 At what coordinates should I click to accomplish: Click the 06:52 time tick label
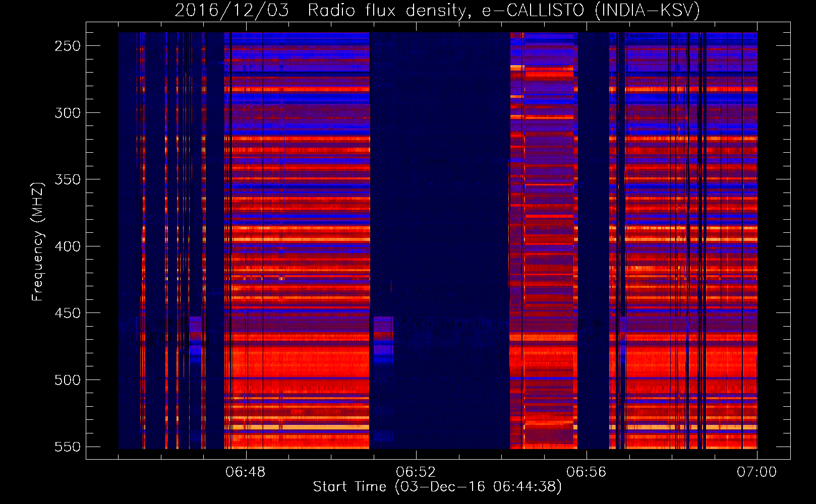point(416,472)
